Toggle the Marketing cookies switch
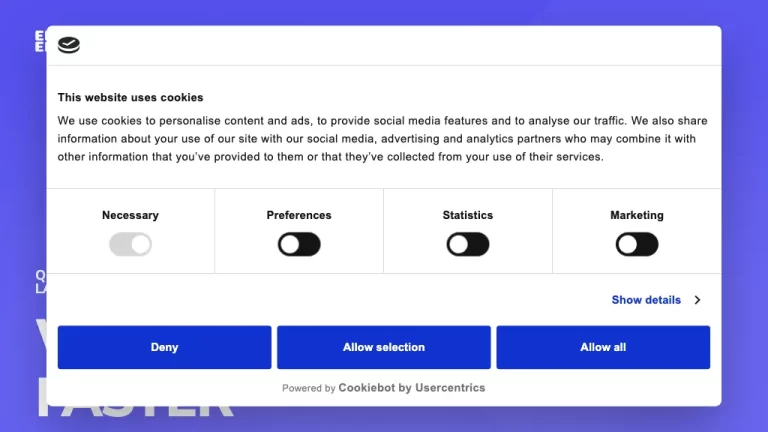Image resolution: width=768 pixels, height=432 pixels. coord(637,244)
